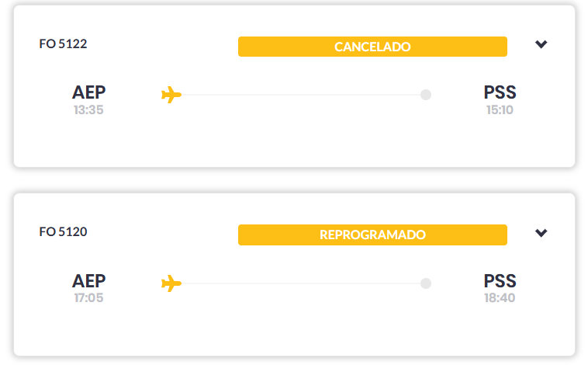Click the CANCELADO status badge
This screenshot has height=365, width=588.
pos(372,47)
